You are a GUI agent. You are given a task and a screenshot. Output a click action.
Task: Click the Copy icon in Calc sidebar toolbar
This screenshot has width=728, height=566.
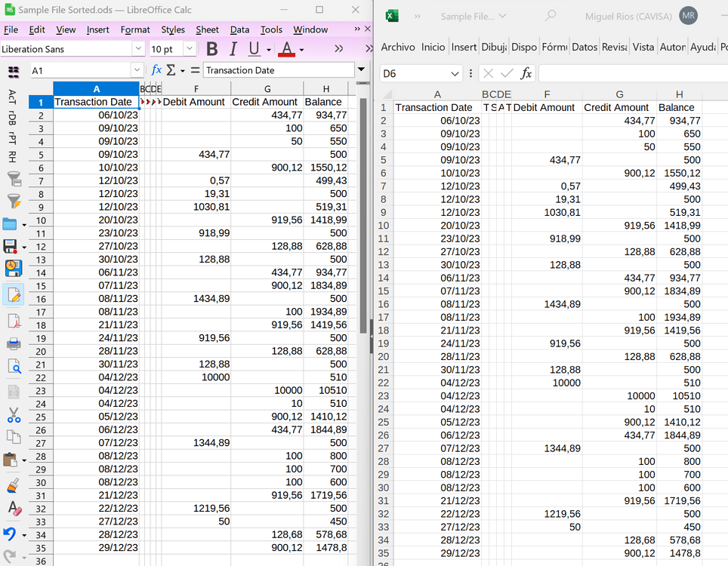tap(14, 437)
